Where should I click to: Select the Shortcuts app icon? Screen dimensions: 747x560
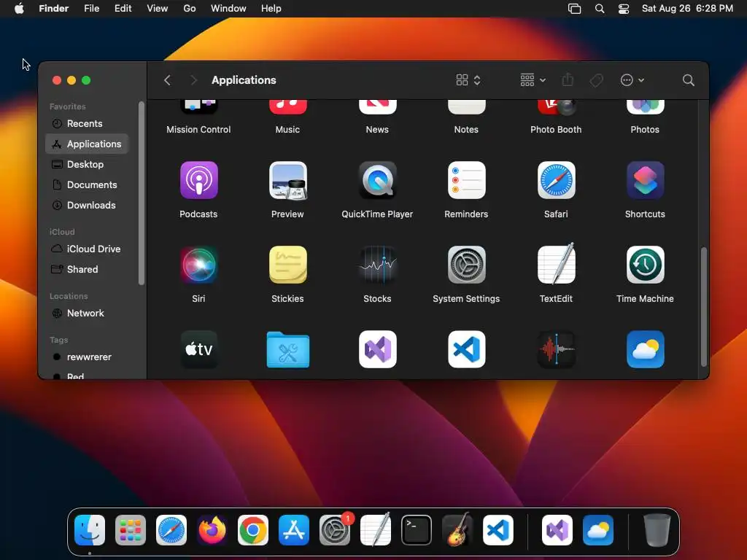[645, 180]
